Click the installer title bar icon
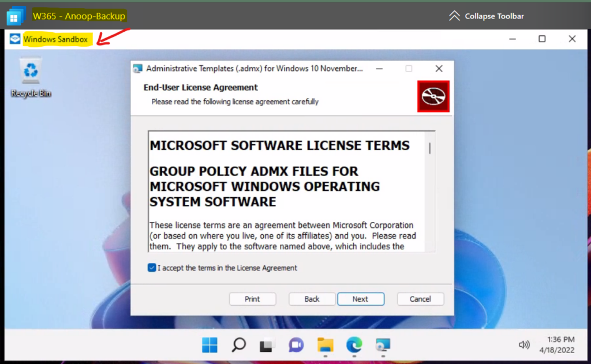Screen dimensions: 591x364 point(138,69)
